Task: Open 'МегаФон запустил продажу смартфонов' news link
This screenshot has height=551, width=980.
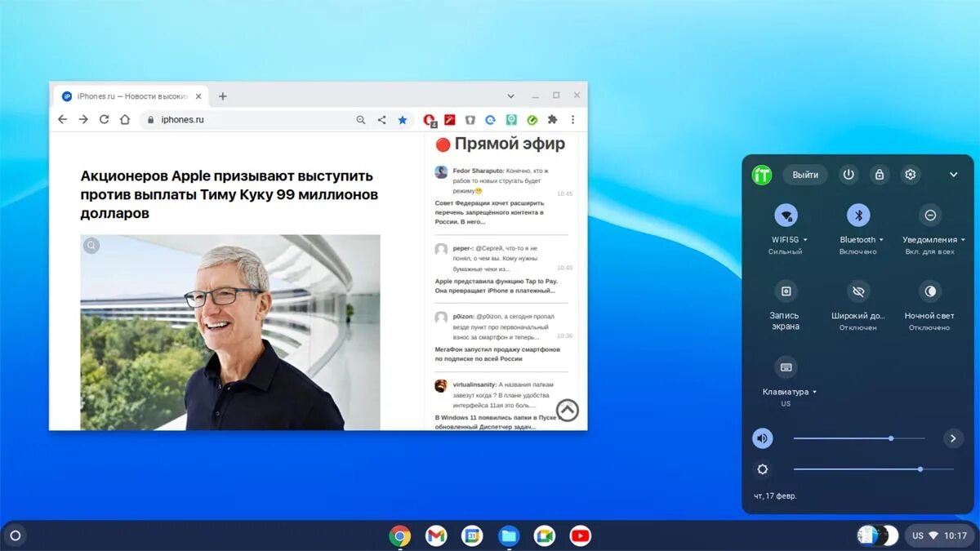Action: [497, 353]
